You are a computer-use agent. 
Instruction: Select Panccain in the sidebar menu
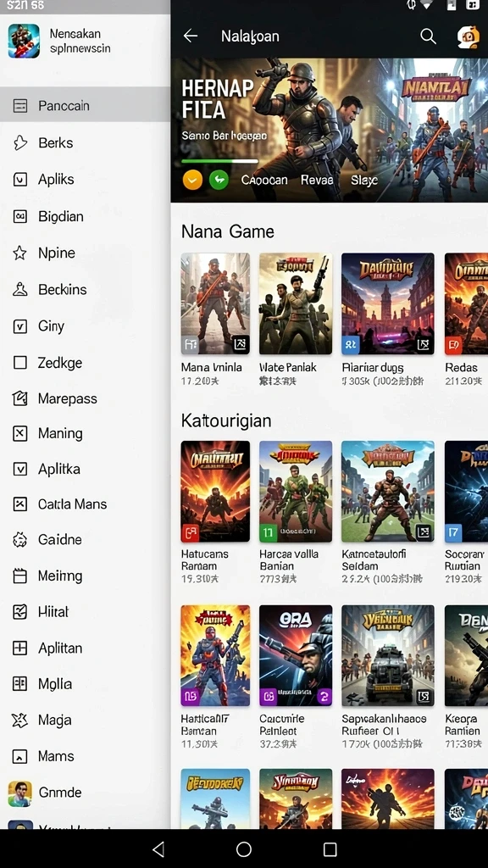(x=86, y=106)
